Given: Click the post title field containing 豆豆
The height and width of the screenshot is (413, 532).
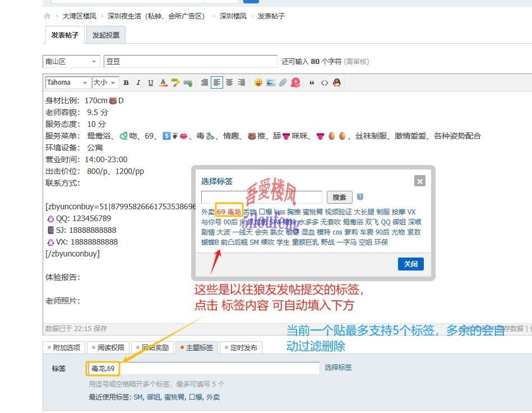Looking at the screenshot, I should [x=191, y=62].
